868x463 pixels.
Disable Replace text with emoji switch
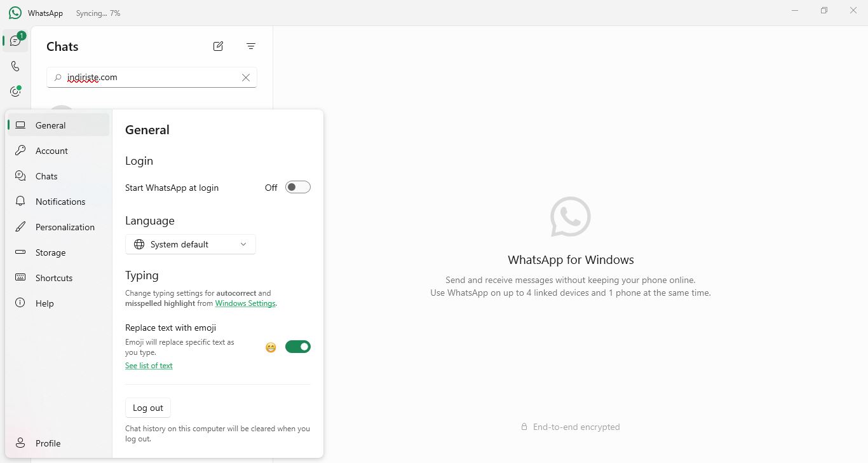point(297,347)
